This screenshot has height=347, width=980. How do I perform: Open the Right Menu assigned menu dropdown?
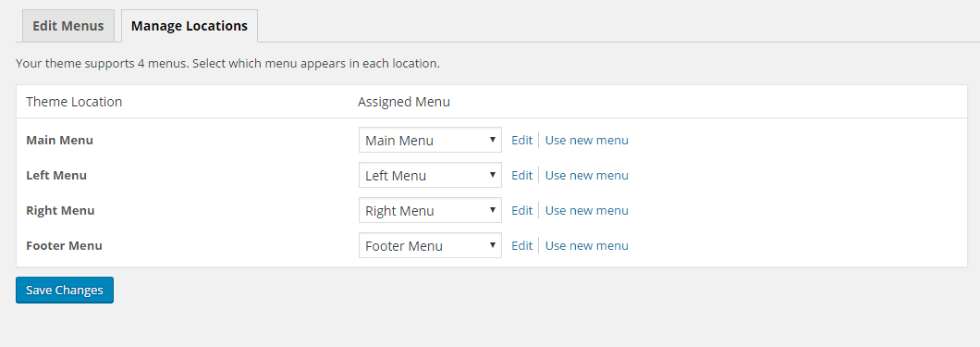[x=430, y=211]
